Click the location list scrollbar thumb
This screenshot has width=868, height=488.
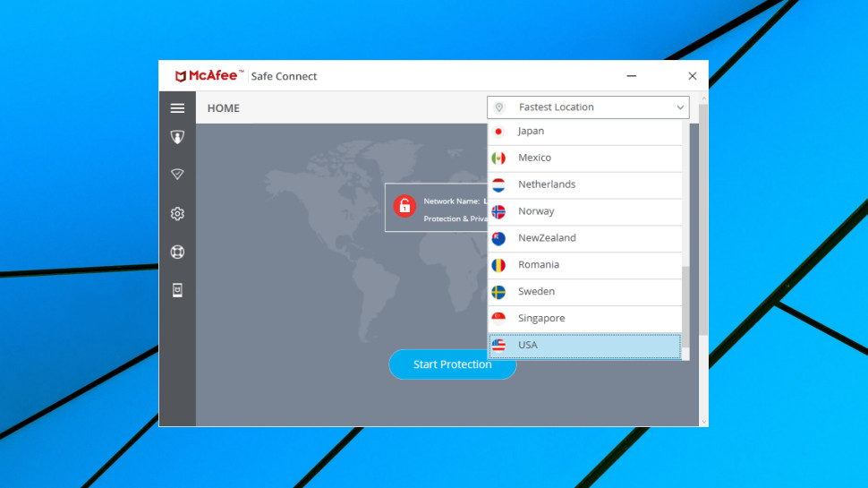685,307
